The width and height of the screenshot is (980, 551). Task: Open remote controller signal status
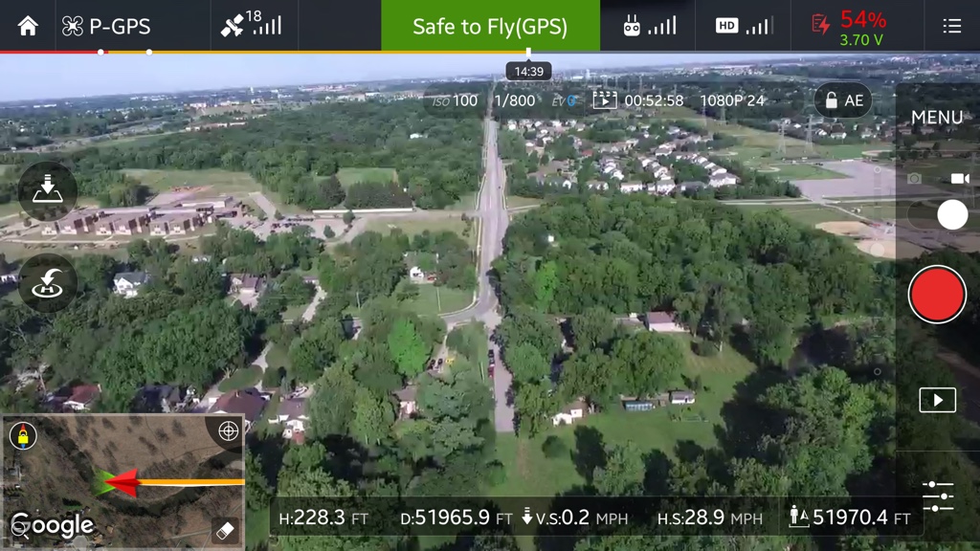tap(650, 26)
